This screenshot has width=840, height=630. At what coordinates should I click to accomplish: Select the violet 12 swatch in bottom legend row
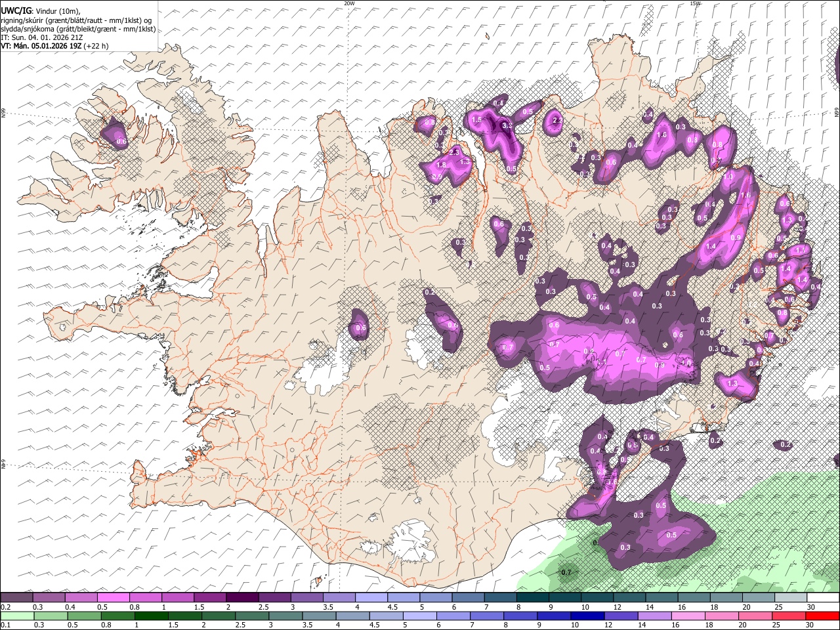pyautogui.click(x=621, y=616)
